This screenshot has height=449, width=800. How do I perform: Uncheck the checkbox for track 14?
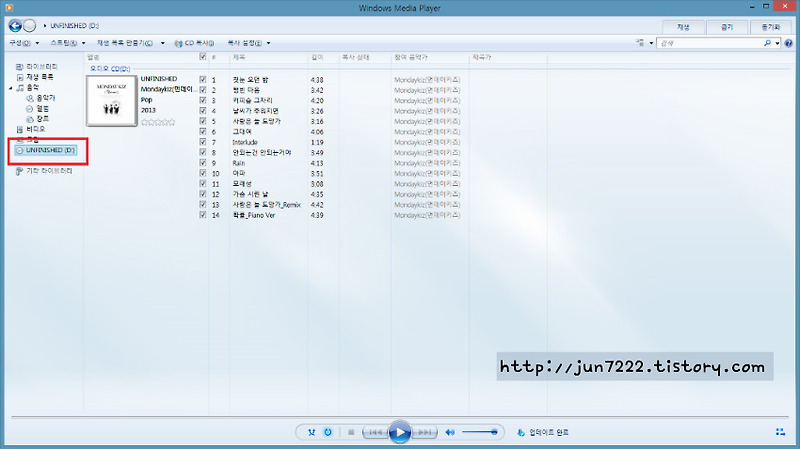pyautogui.click(x=203, y=215)
